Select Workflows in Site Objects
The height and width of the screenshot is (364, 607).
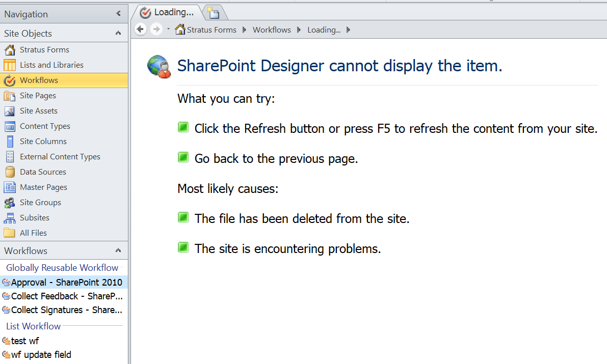[64, 80]
